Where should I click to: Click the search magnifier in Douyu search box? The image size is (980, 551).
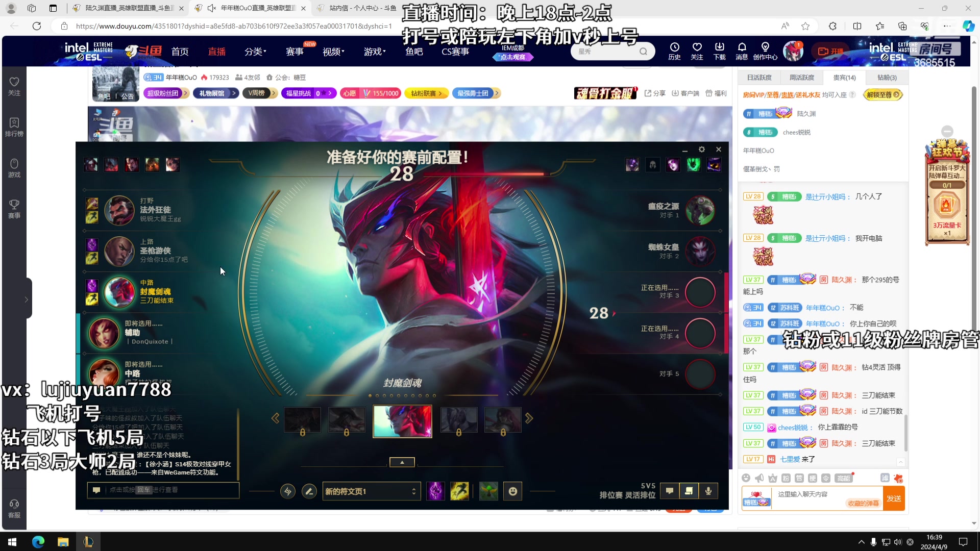pyautogui.click(x=643, y=51)
